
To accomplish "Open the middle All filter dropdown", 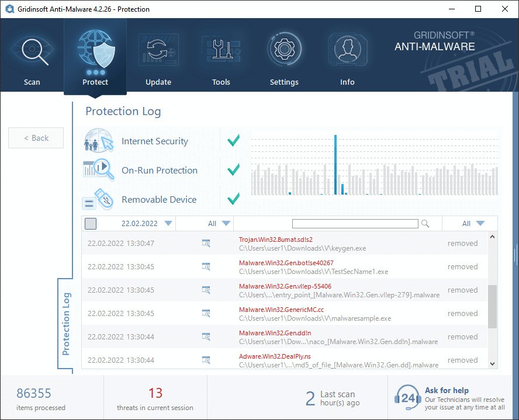I will (x=226, y=224).
